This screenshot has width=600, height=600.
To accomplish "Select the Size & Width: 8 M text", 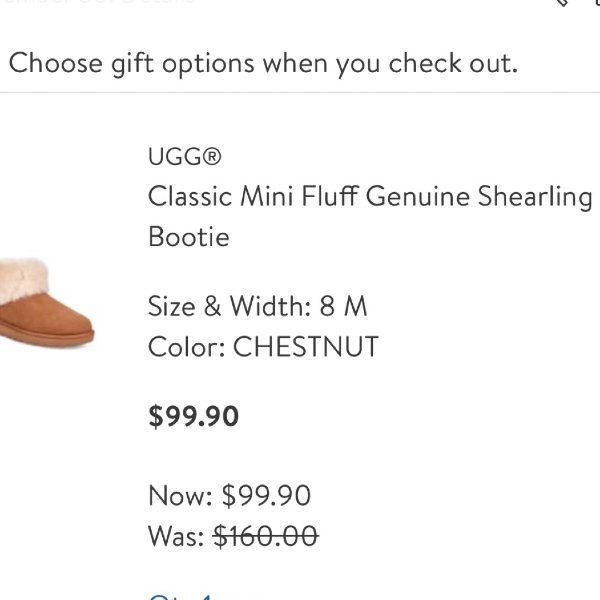I will click(258, 306).
